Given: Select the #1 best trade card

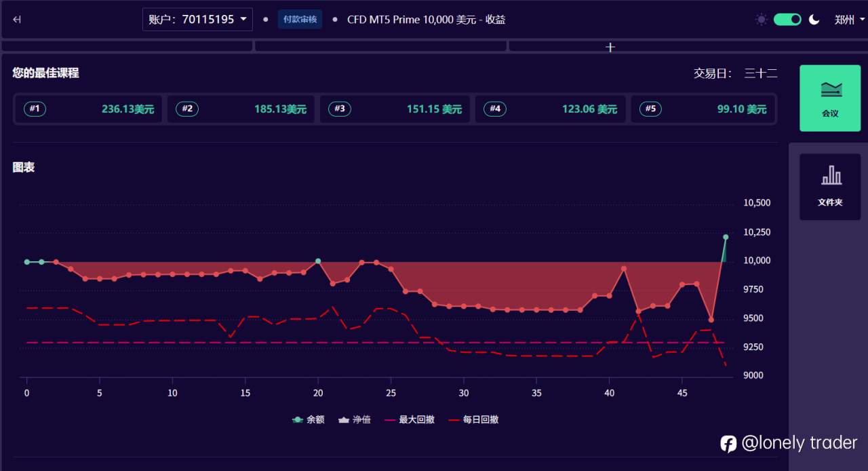Looking at the screenshot, I should 88,109.
